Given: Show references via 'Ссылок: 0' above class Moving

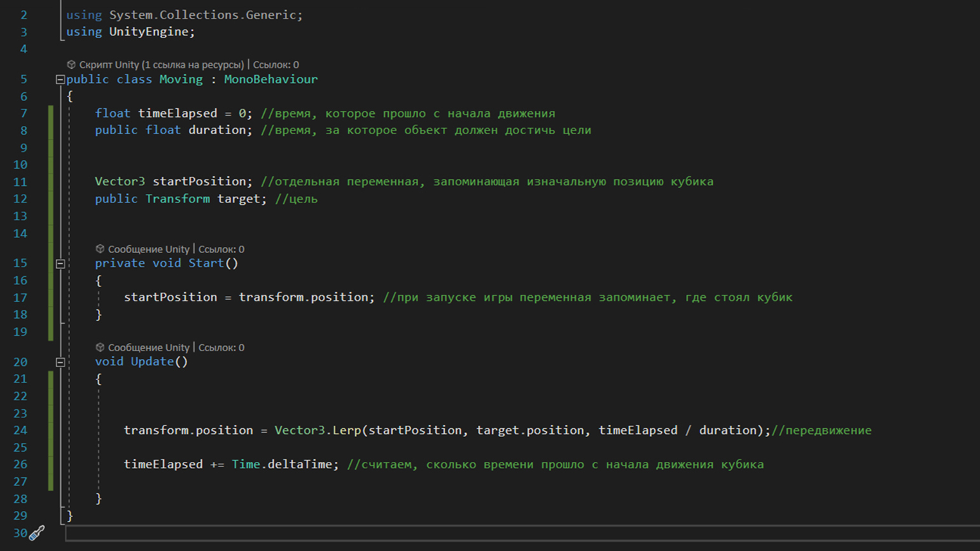Looking at the screenshot, I should [276, 65].
